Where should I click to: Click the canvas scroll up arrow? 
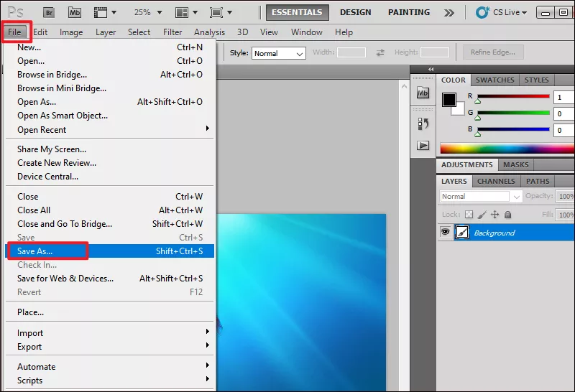(404, 86)
